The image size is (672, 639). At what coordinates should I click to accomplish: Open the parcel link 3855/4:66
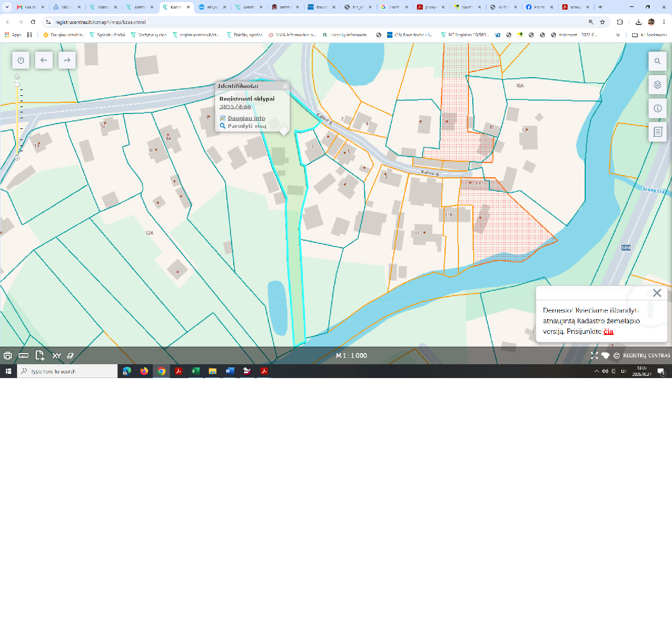click(x=235, y=106)
